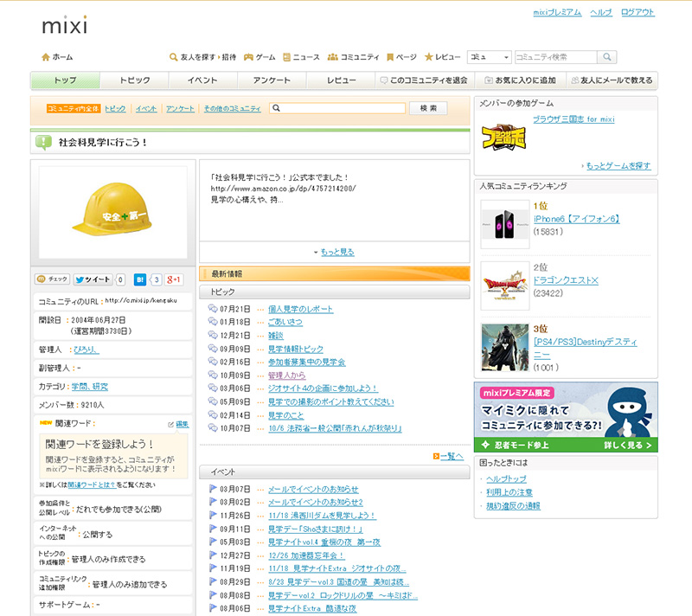Go to ホーム via the house icon
Screen dimensions: 692x616
coord(46,57)
